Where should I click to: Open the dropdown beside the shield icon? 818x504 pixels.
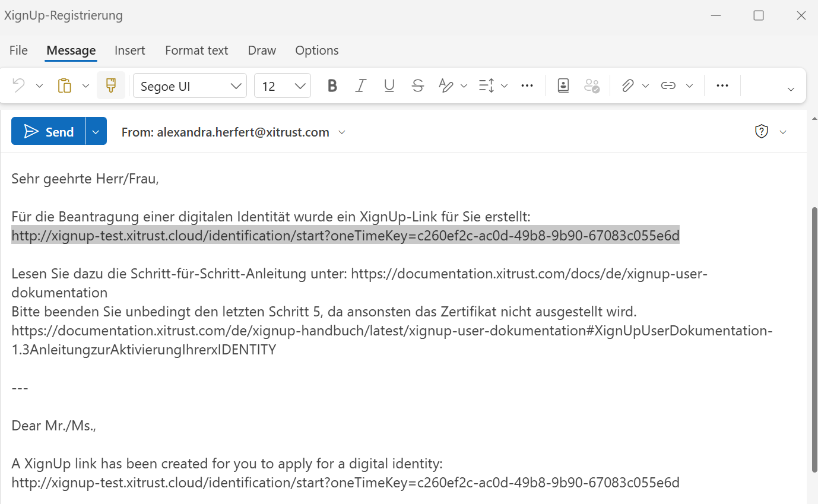point(783,132)
